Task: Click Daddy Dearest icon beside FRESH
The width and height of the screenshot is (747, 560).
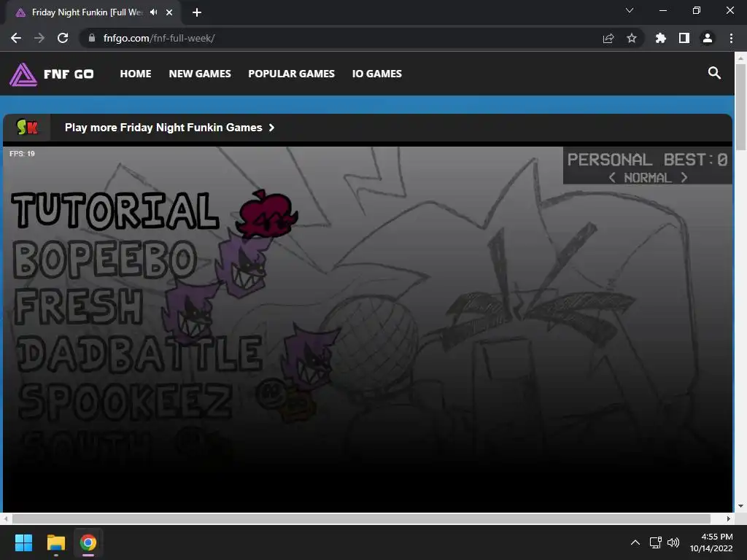Action: [x=189, y=312]
